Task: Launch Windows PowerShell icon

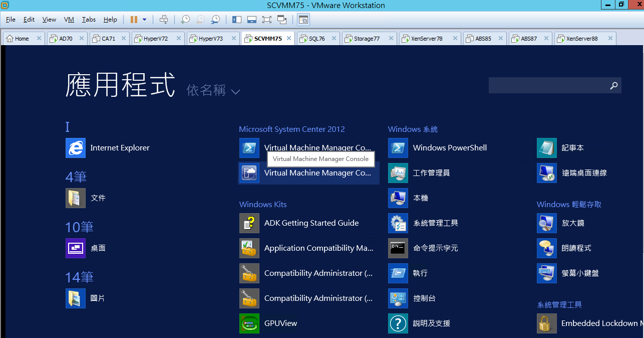Action: tap(398, 148)
